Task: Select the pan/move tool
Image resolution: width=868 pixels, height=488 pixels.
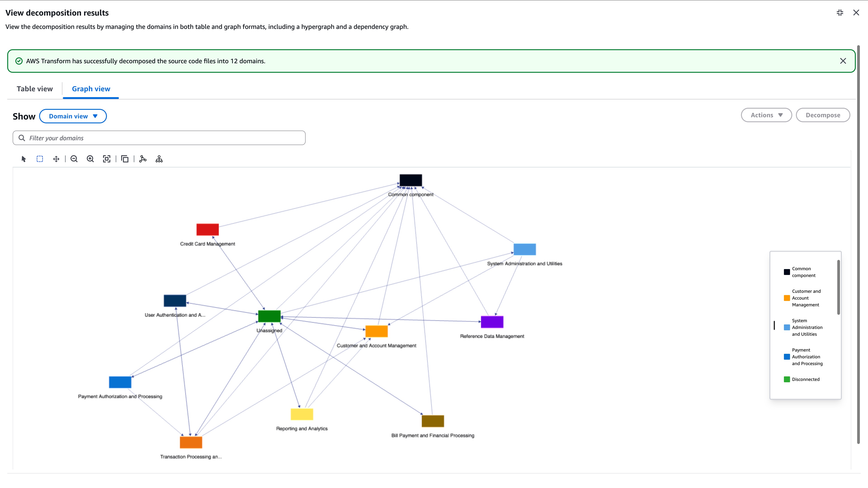Action: coord(56,159)
